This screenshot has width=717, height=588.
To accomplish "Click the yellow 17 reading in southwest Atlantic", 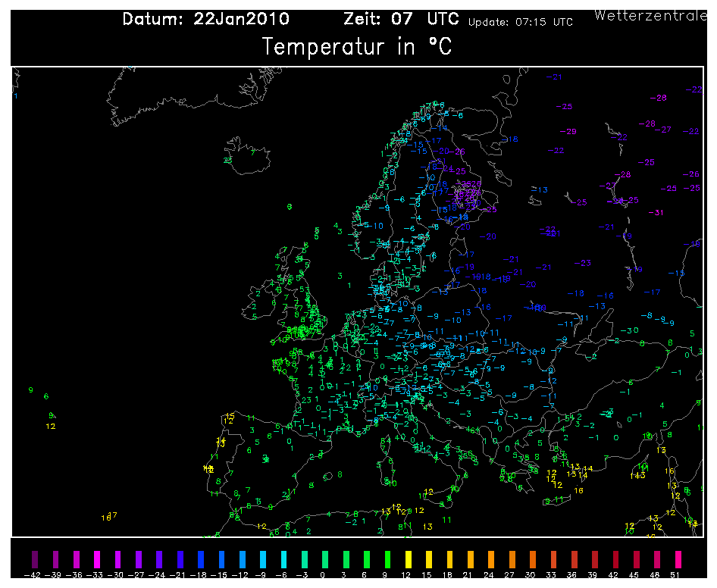I will [x=110, y=516].
